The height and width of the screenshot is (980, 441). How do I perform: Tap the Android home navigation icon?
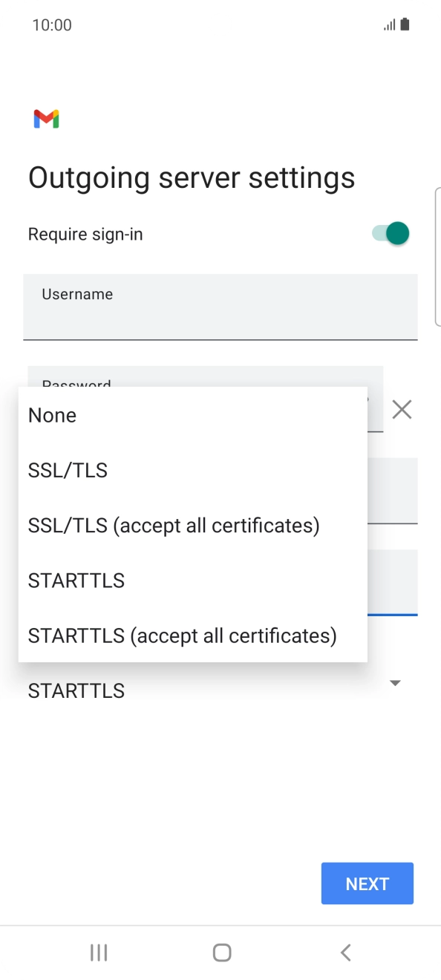pos(221,953)
